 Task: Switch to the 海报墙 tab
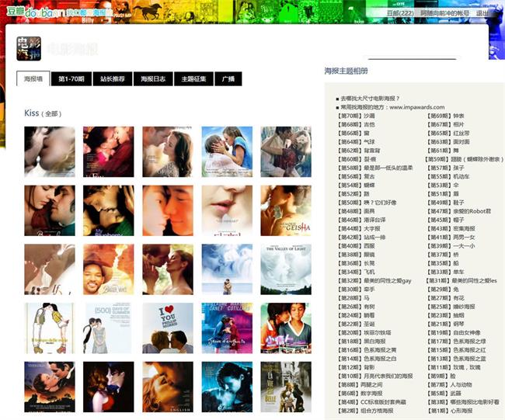tap(34, 79)
